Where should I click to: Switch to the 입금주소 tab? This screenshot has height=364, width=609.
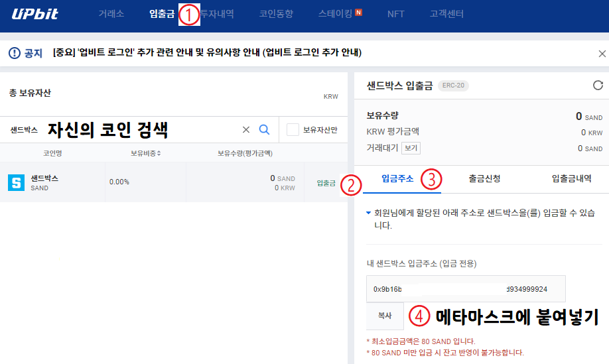pyautogui.click(x=398, y=178)
